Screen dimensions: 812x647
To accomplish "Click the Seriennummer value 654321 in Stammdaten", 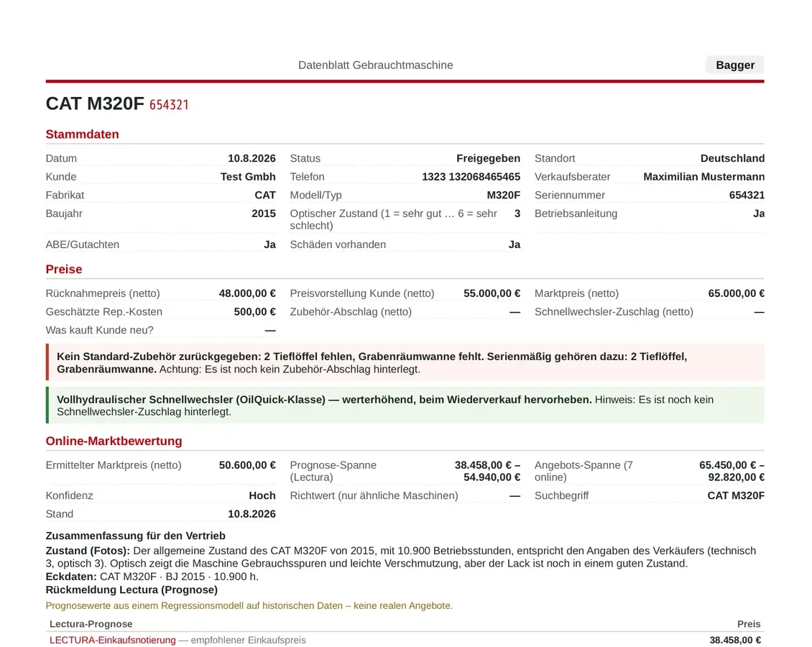I will [747, 196].
